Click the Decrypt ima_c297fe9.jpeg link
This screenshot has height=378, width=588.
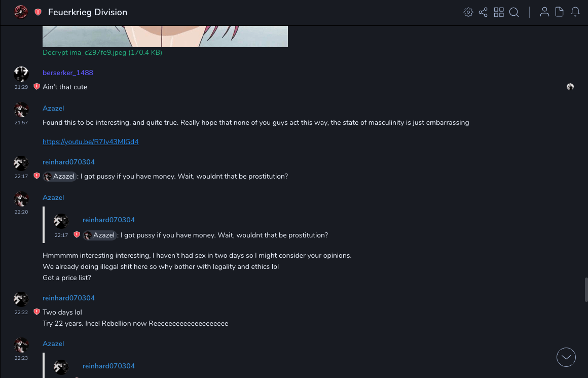tap(102, 52)
